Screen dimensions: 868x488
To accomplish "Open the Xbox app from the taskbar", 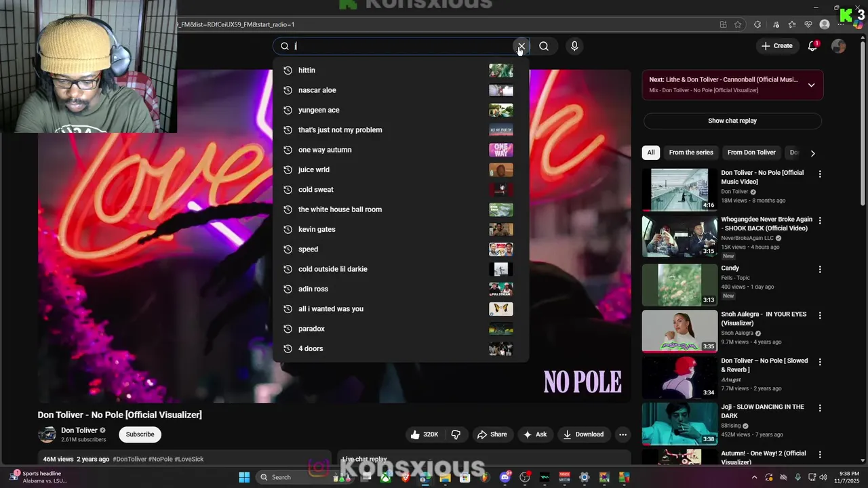I will [386, 477].
